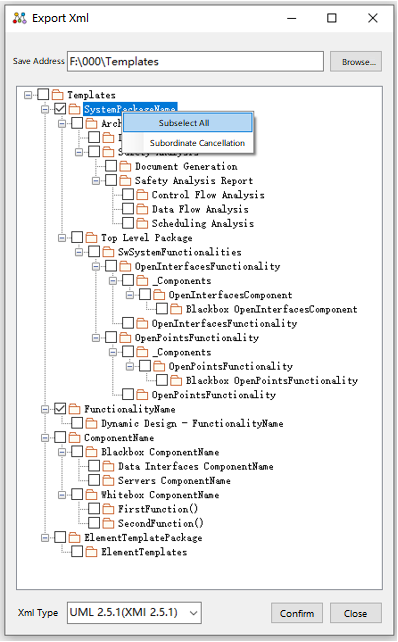Choose Subordinate Cancellation menu entry
The image size is (398, 642).
point(197,143)
